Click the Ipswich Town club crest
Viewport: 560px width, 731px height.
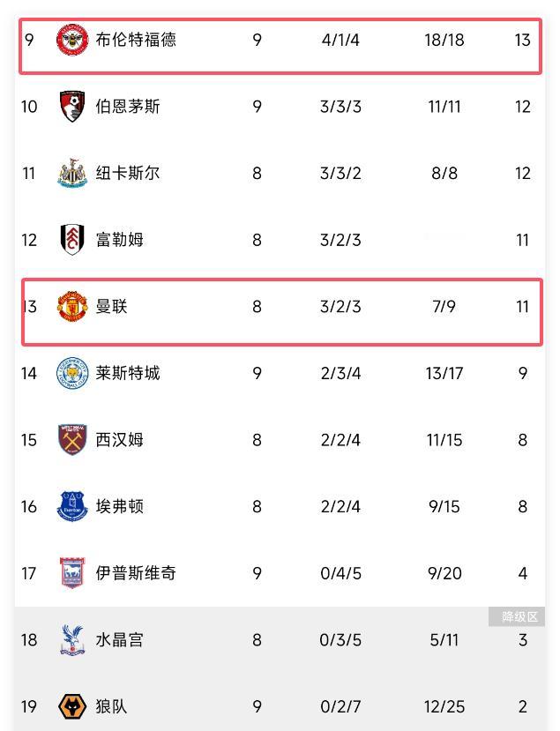[71, 572]
